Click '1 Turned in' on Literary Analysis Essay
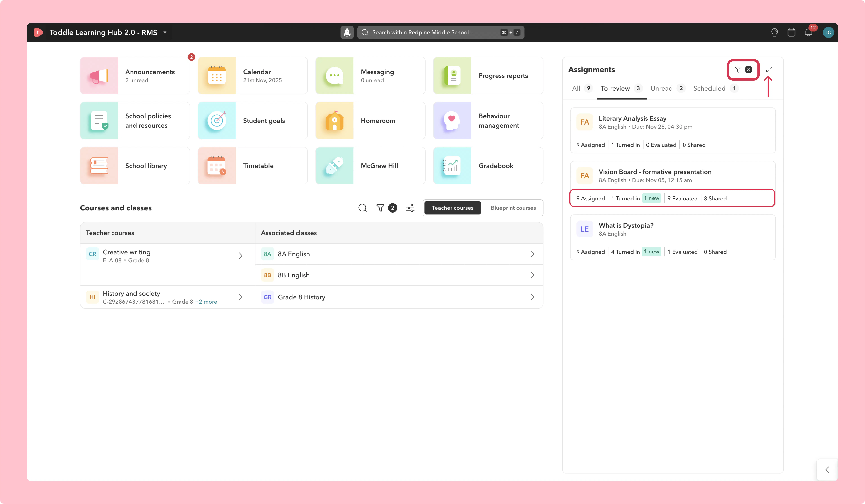 (625, 145)
